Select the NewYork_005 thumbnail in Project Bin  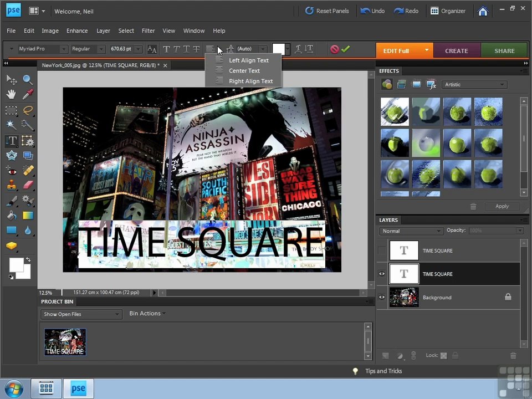pyautogui.click(x=65, y=342)
